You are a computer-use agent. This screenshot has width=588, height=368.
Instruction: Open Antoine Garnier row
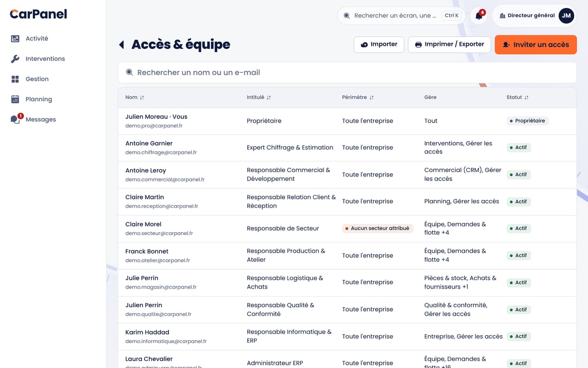click(x=347, y=148)
